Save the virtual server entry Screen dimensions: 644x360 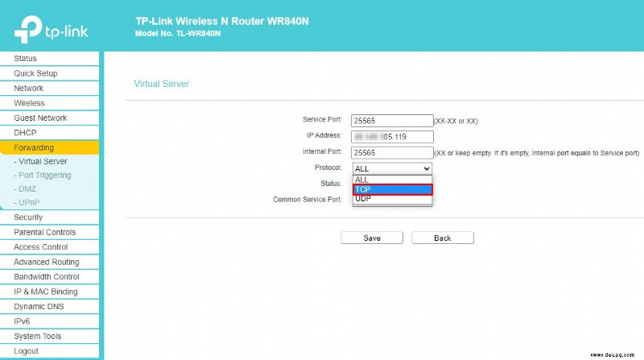coord(372,238)
